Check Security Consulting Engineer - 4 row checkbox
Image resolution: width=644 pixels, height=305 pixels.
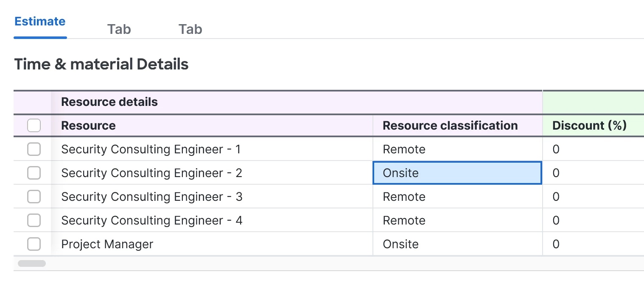point(34,220)
